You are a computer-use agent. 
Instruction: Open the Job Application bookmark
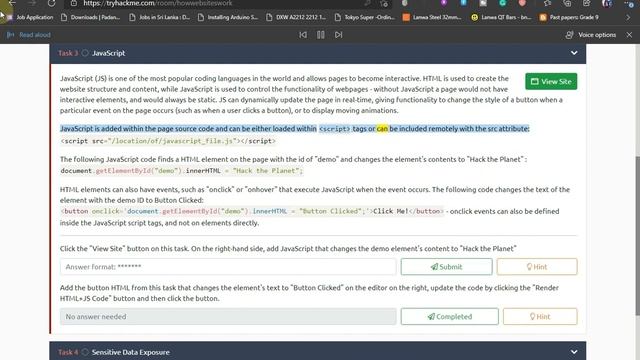pos(30,17)
